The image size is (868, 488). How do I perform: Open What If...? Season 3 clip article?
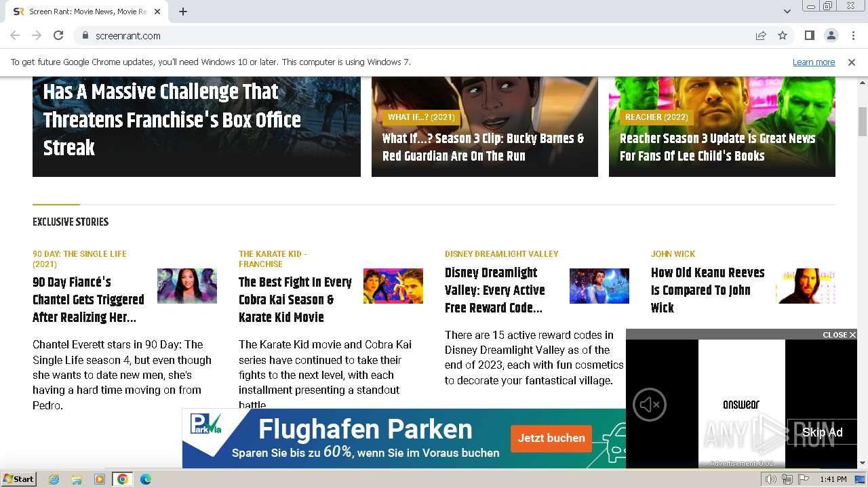coord(483,147)
